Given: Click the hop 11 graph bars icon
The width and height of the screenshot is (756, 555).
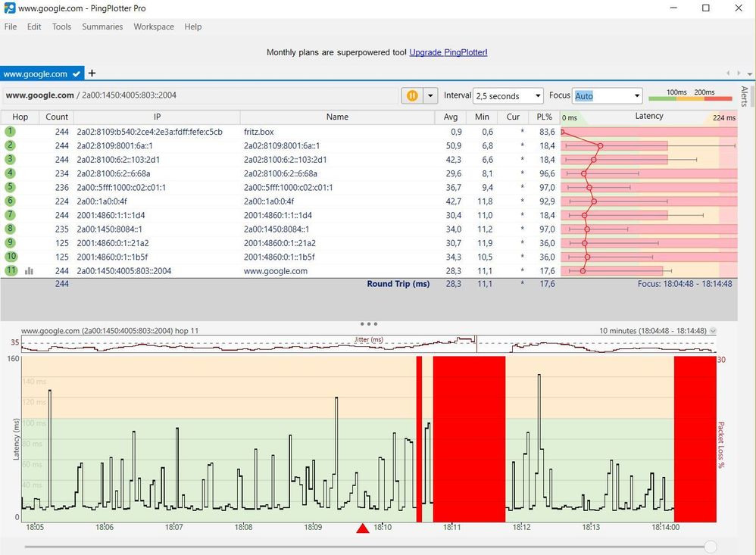Looking at the screenshot, I should 29,270.
